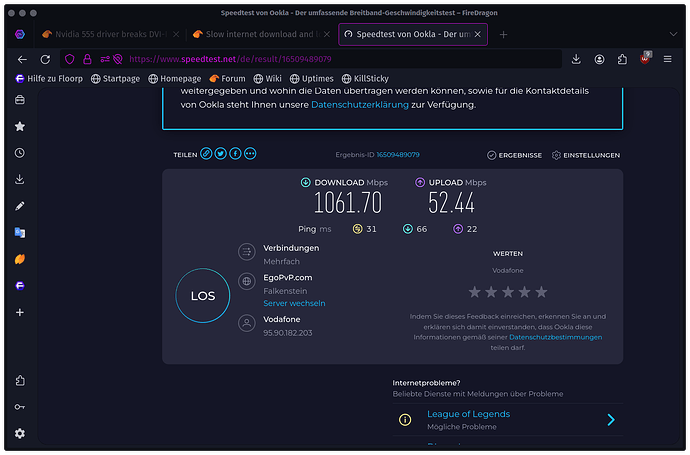The width and height of the screenshot is (690, 455).
Task: Share the result on Facebook
Action: [235, 154]
